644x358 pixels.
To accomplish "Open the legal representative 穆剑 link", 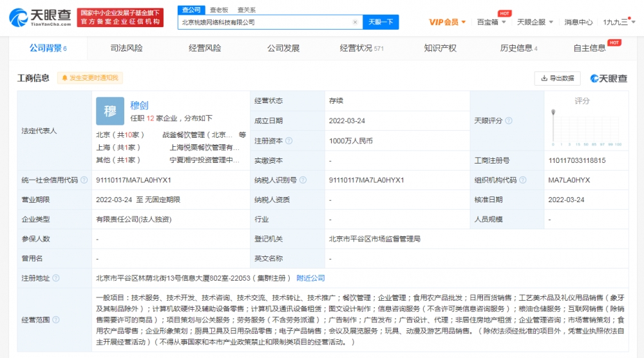I will click(139, 105).
